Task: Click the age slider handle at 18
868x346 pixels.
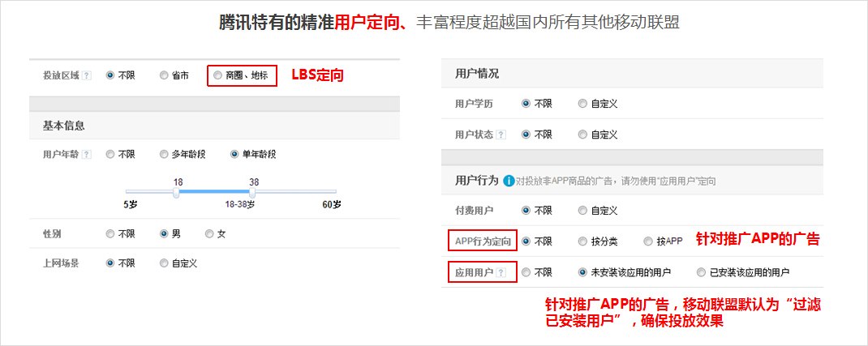Action: (176, 192)
